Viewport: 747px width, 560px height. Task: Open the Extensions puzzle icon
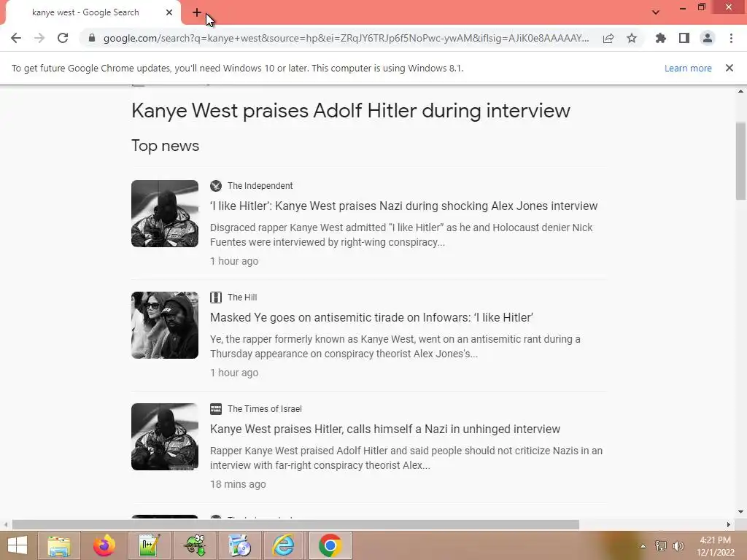(x=661, y=38)
